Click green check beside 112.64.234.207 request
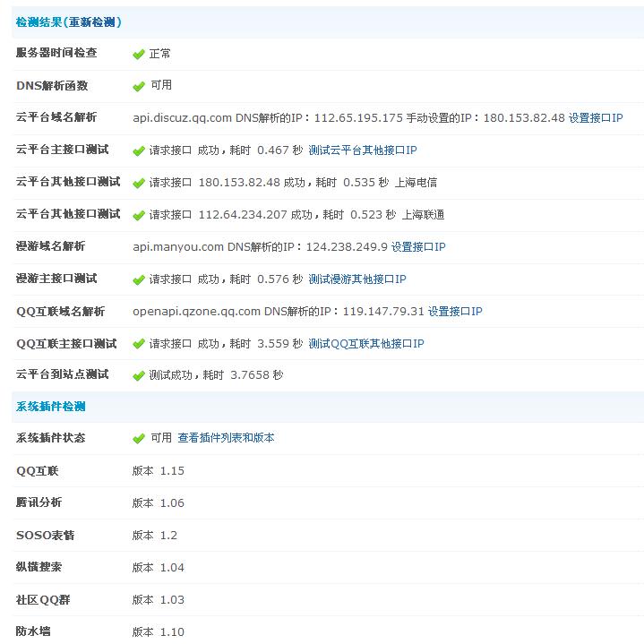The image size is (644, 644). pos(139,215)
